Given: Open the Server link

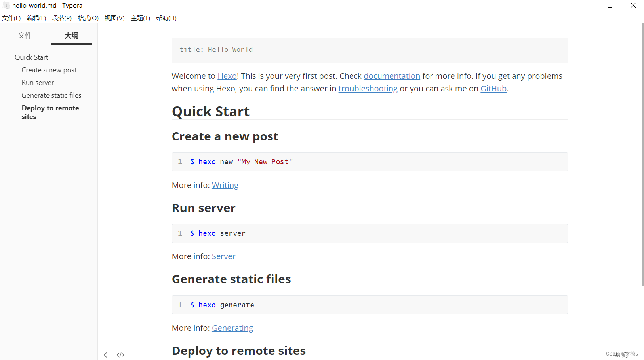Looking at the screenshot, I should tap(223, 256).
